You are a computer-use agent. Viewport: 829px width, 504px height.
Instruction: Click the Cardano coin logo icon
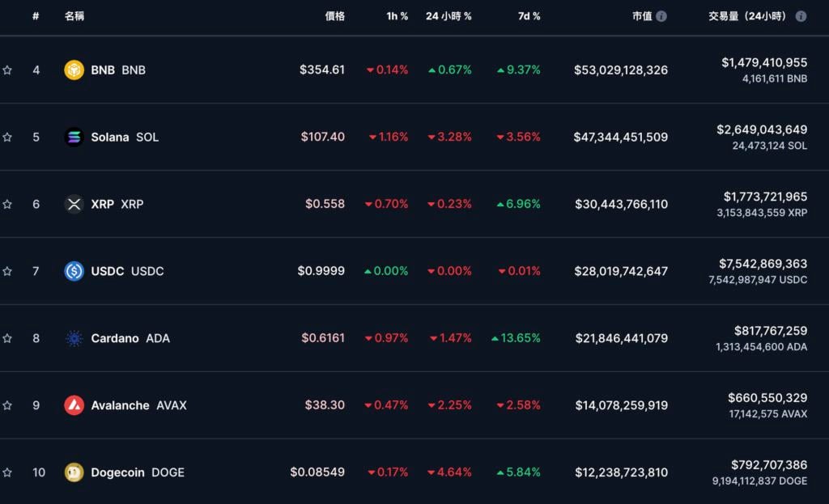click(74, 338)
